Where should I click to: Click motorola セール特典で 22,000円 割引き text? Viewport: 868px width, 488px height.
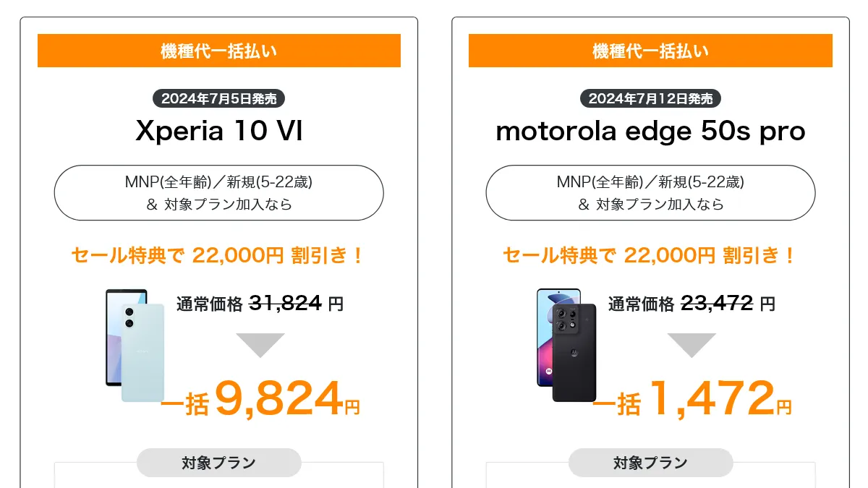[650, 255]
